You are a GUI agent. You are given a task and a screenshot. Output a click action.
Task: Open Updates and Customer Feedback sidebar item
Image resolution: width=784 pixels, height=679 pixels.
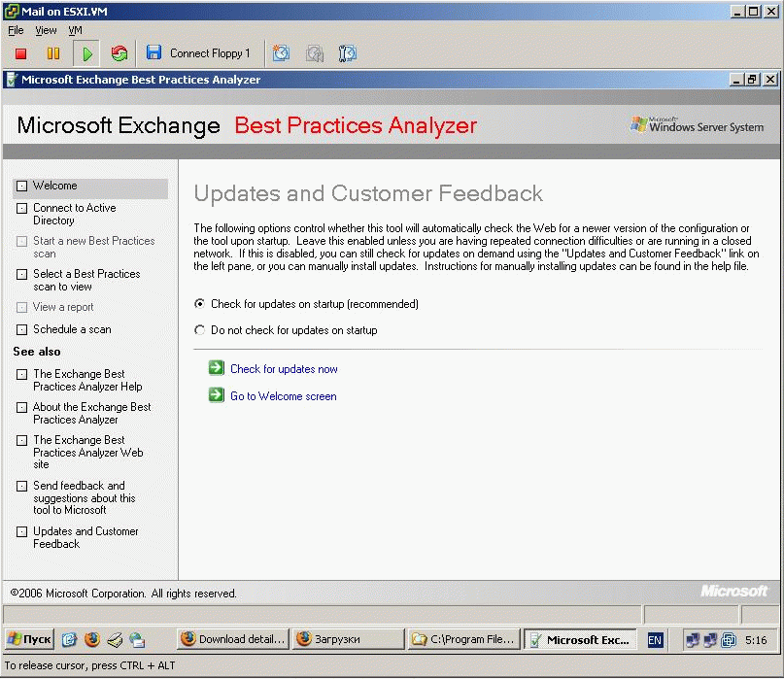(x=85, y=537)
